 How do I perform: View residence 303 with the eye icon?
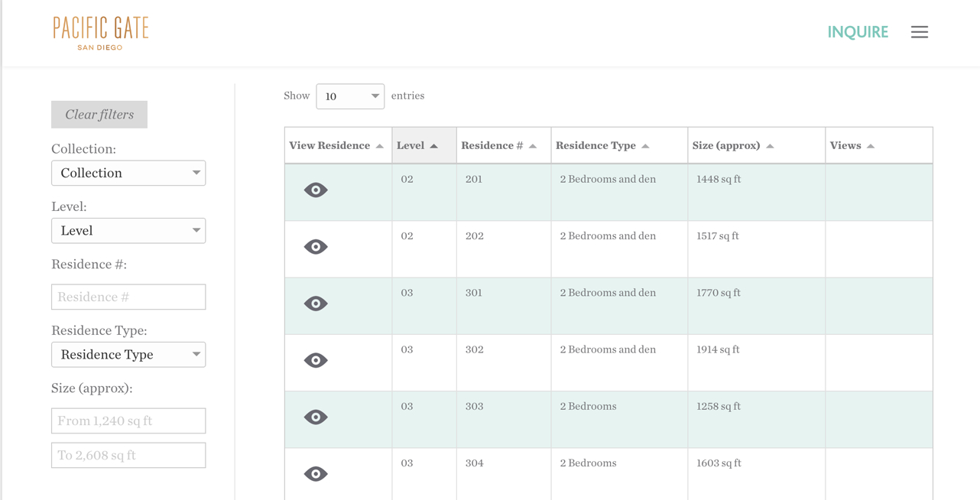click(316, 417)
